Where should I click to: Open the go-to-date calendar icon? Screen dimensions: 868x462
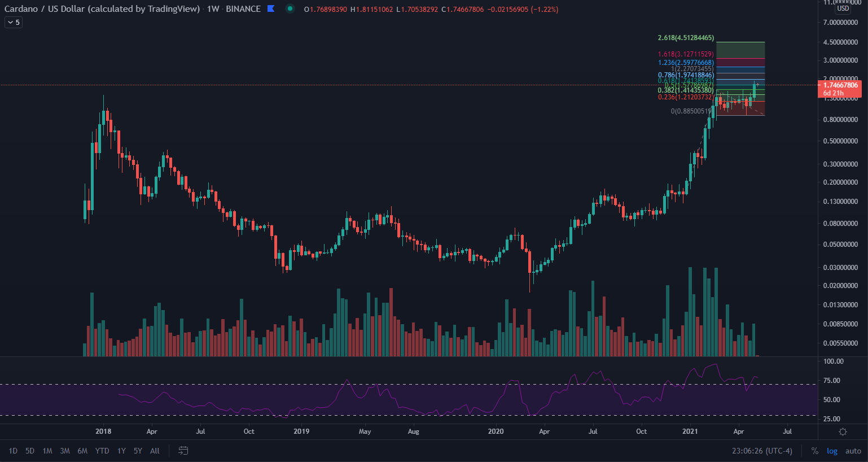[183, 451]
